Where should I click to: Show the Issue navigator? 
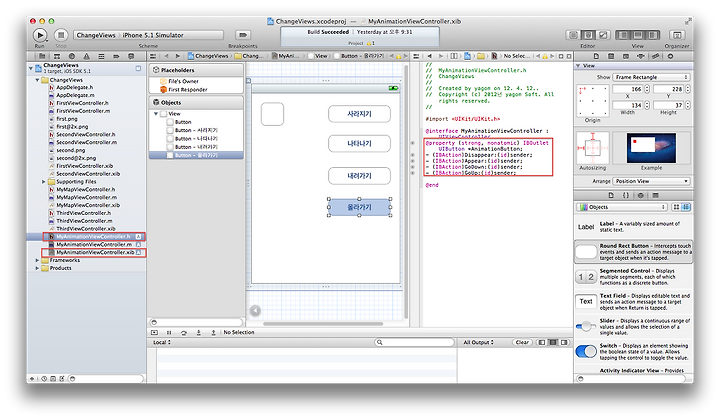click(86, 56)
